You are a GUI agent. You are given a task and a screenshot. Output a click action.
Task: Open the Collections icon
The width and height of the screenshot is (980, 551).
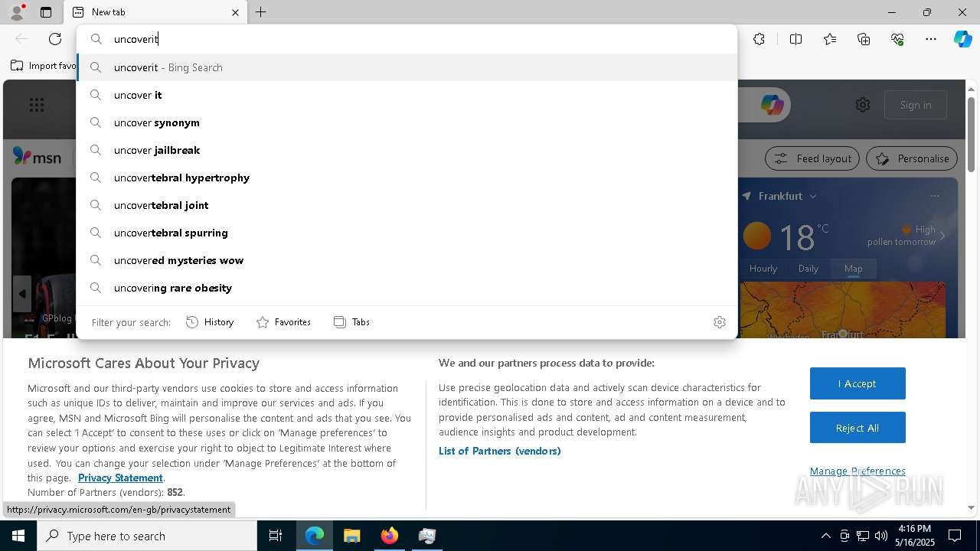pos(864,39)
